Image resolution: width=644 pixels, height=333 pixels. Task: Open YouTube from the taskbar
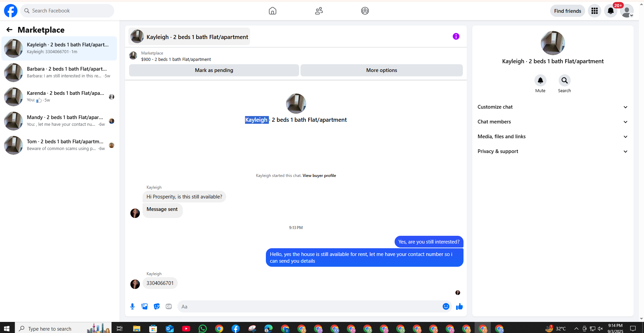(x=186, y=329)
